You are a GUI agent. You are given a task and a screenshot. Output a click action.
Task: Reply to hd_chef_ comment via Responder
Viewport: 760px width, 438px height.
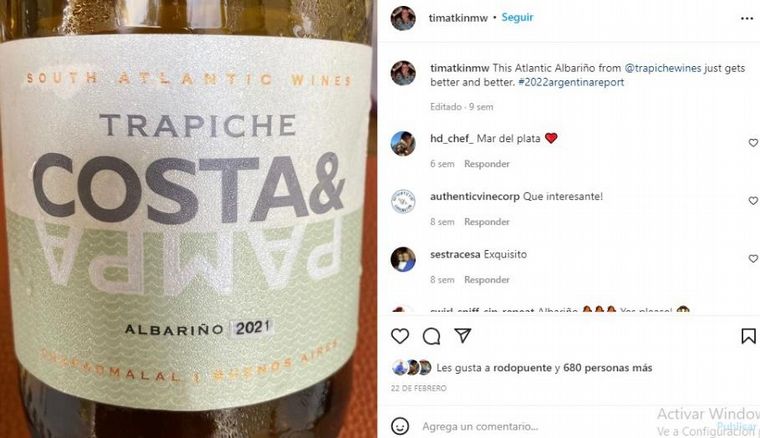[x=487, y=164]
